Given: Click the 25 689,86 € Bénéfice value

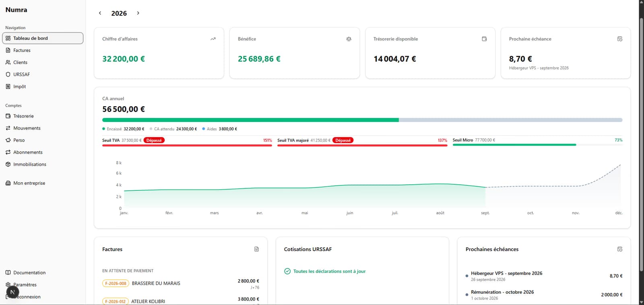Looking at the screenshot, I should (x=259, y=59).
